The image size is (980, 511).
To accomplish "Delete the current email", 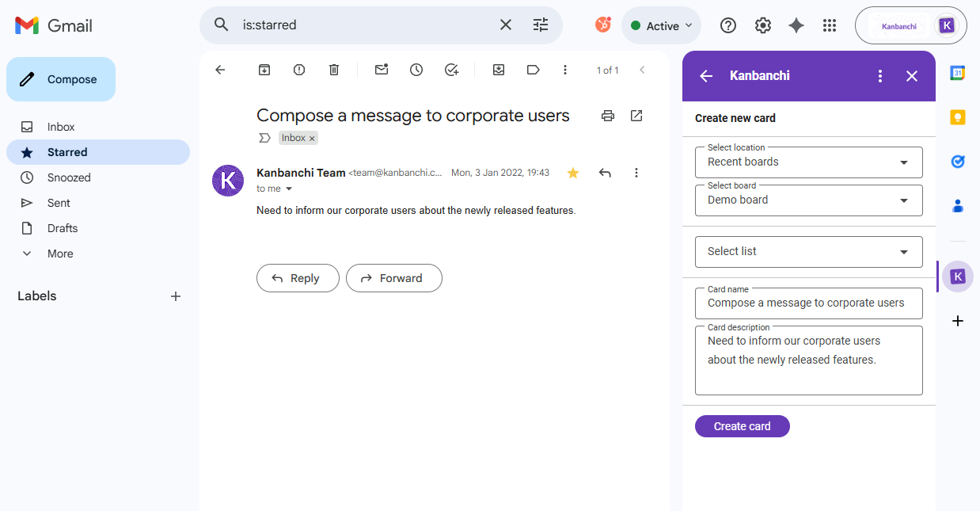I will 333,70.
